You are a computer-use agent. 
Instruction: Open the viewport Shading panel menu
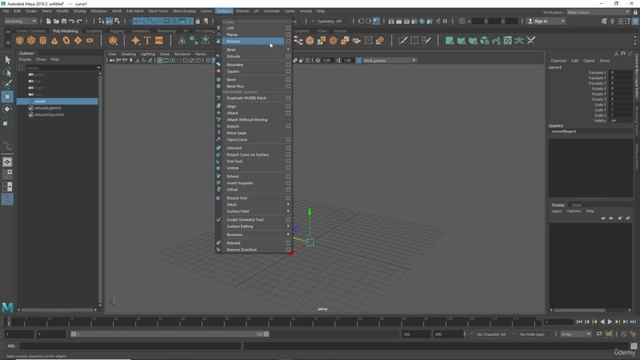(x=128, y=54)
